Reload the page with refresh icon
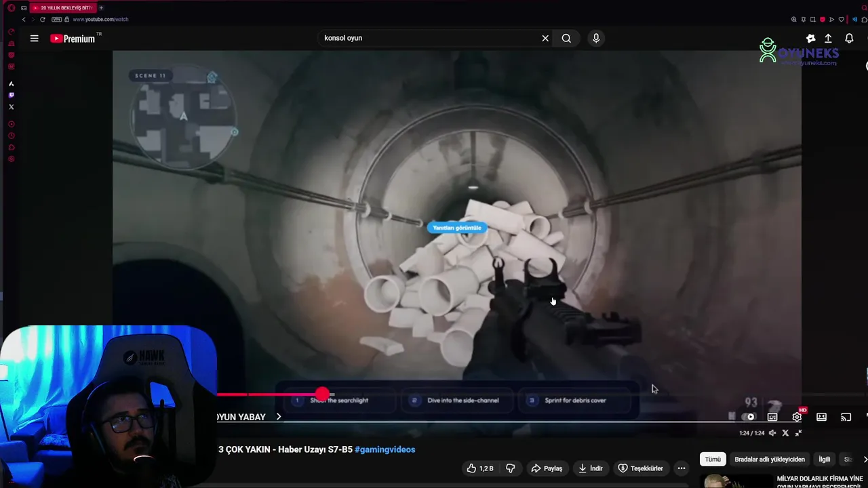The height and width of the screenshot is (488, 868). tap(42, 19)
